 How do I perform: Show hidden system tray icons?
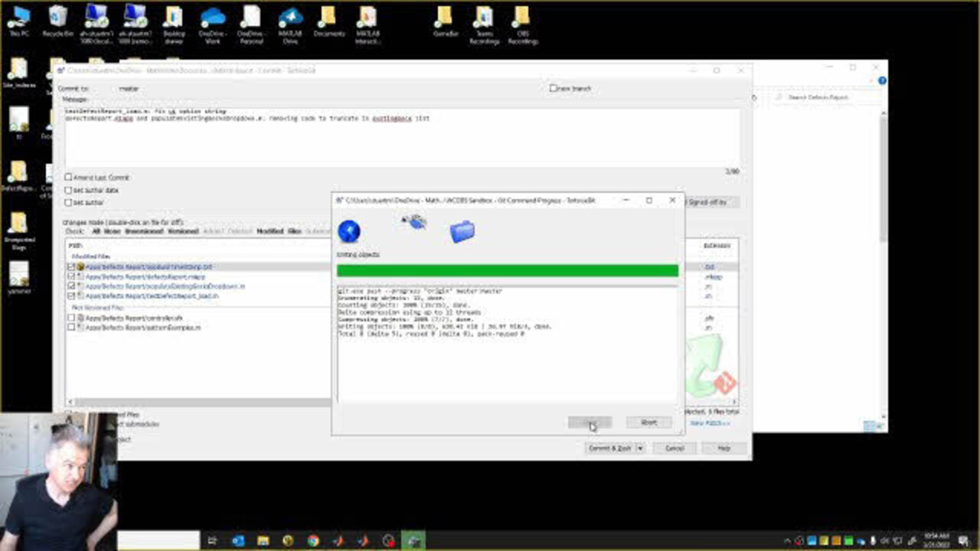click(x=789, y=541)
